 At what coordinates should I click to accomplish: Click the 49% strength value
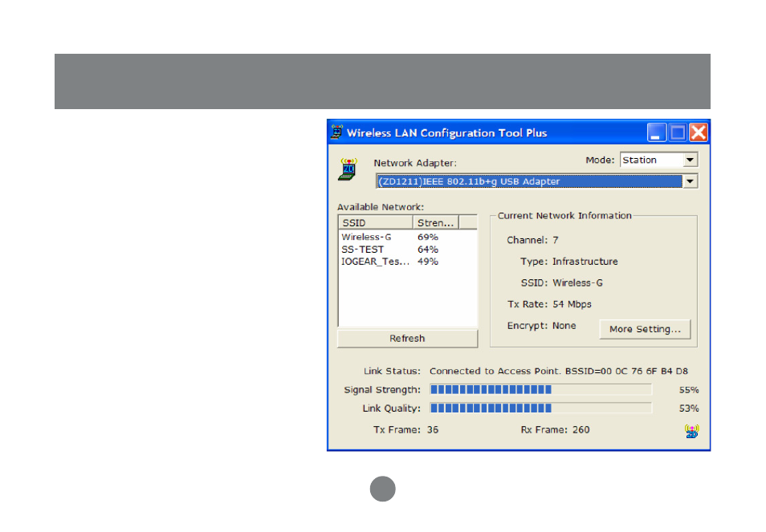pyautogui.click(x=428, y=262)
